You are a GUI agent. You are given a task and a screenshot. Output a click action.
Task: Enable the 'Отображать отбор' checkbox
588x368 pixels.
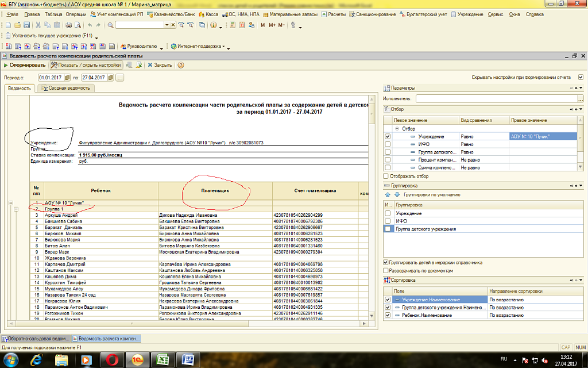click(x=386, y=176)
